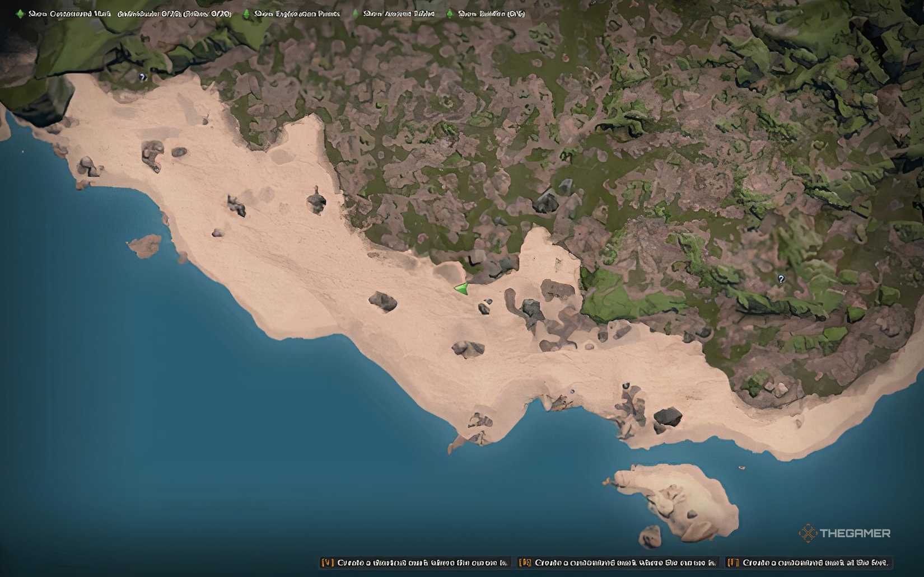
Task: Click the question mark marker near northwest beach
Action: tap(142, 77)
